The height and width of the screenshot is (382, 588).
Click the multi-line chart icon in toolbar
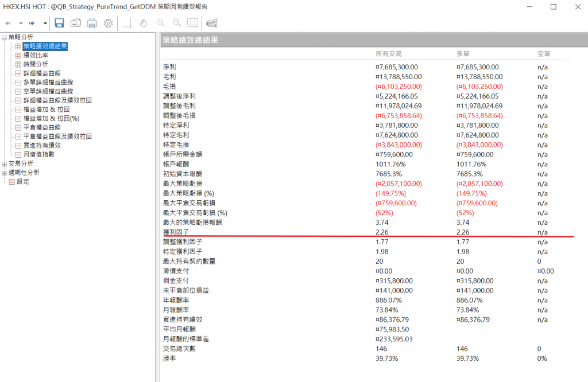click(x=211, y=23)
